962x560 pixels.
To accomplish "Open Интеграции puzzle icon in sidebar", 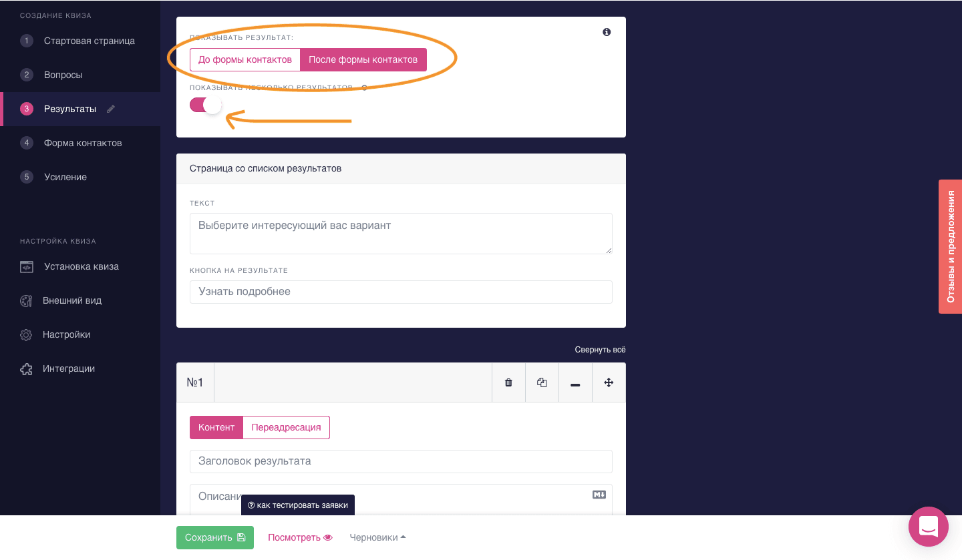I will click(x=26, y=368).
